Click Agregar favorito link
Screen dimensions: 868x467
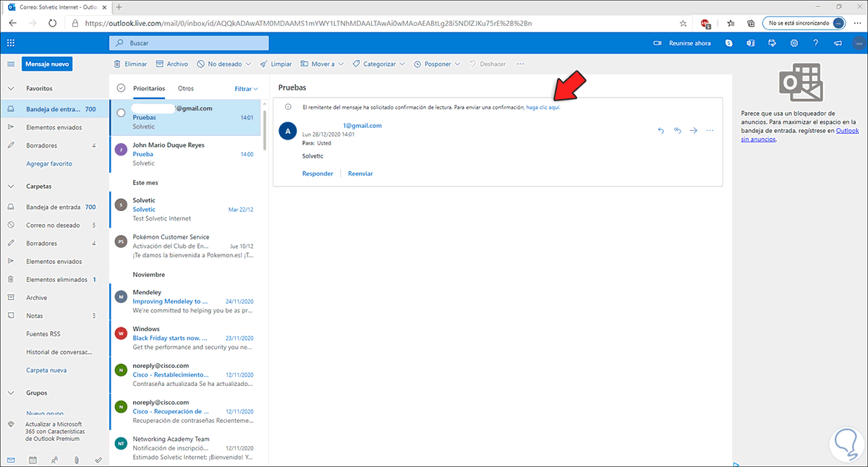[x=49, y=164]
